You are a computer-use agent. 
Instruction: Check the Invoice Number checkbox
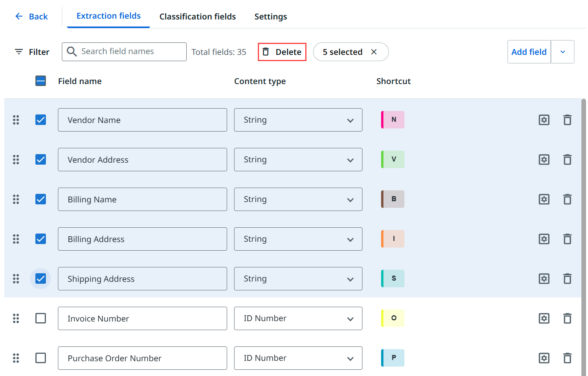coord(41,318)
